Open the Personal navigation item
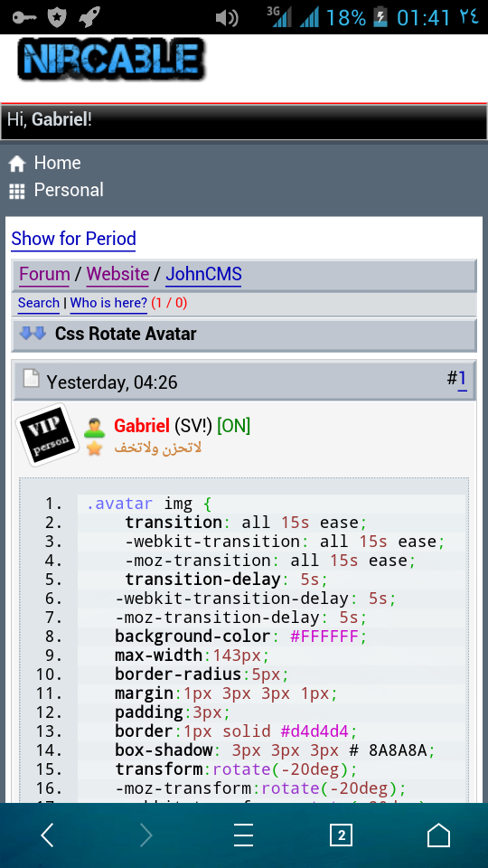 click(56, 191)
